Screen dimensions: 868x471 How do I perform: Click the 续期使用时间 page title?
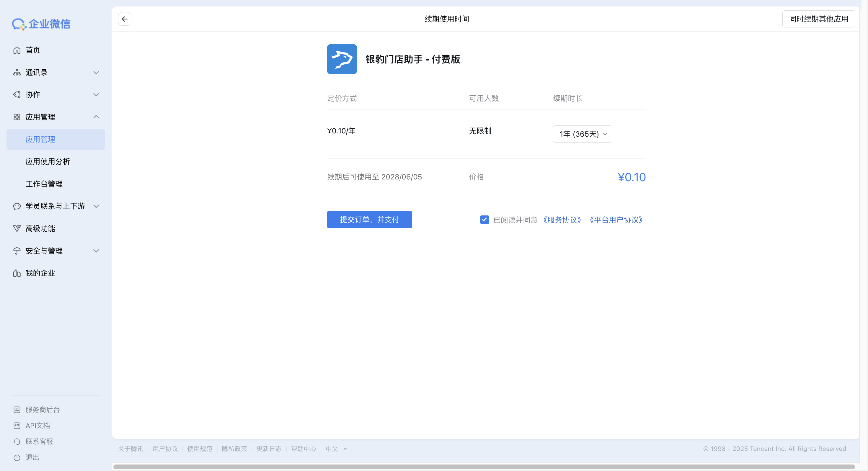tap(447, 19)
